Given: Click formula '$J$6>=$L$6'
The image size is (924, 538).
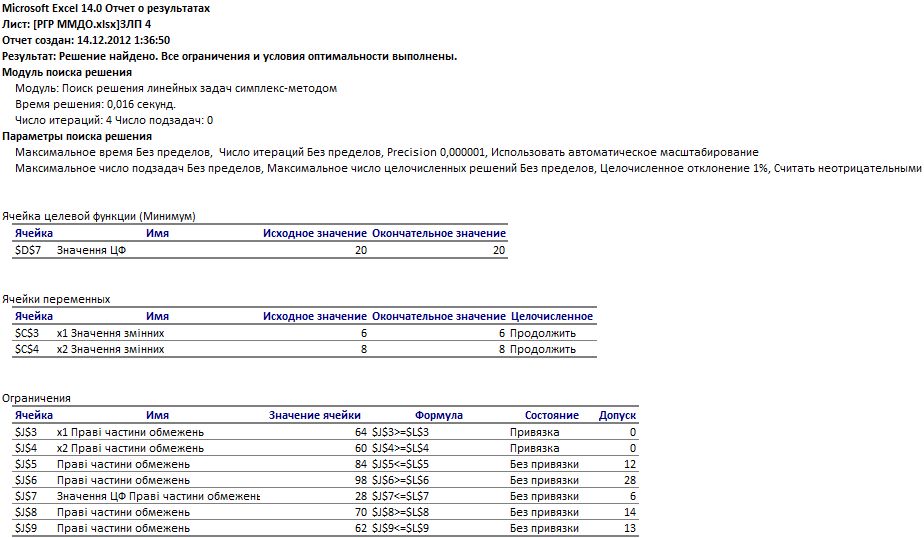Looking at the screenshot, I should coord(401,480).
